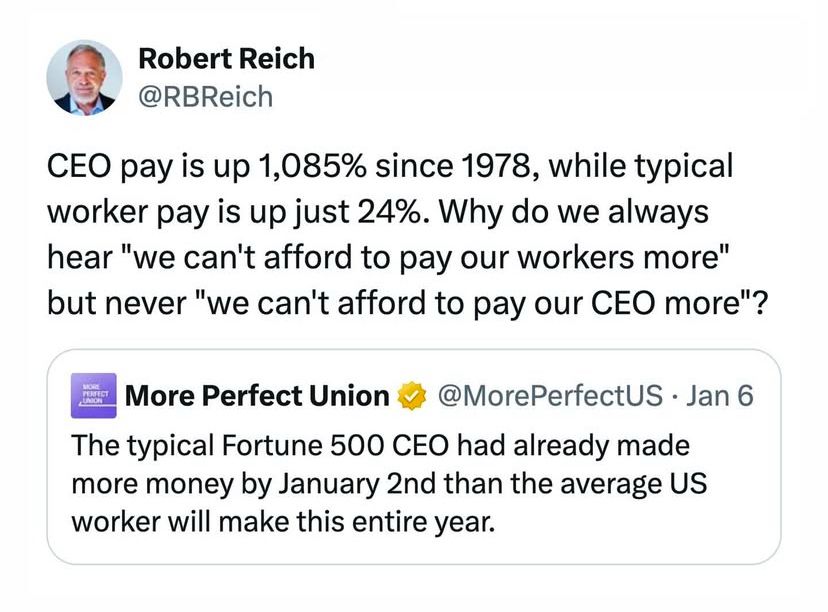Screen dimensions: 828x612
Task: Open the More Perfect Union logo avatar
Action: coord(92,397)
